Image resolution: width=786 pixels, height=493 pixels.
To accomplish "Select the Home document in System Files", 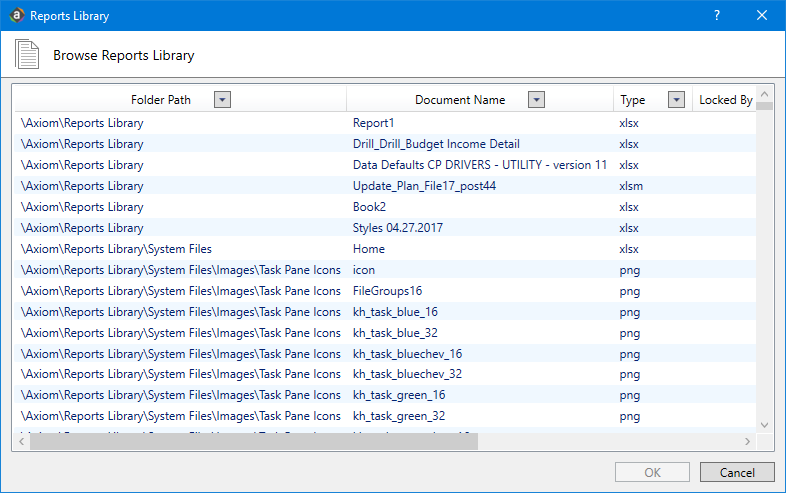I will coord(368,249).
